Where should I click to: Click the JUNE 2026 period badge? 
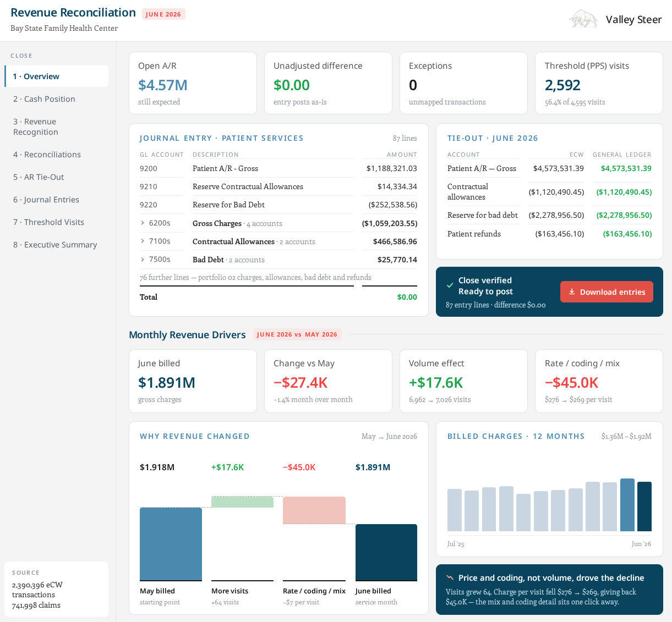[x=163, y=14]
